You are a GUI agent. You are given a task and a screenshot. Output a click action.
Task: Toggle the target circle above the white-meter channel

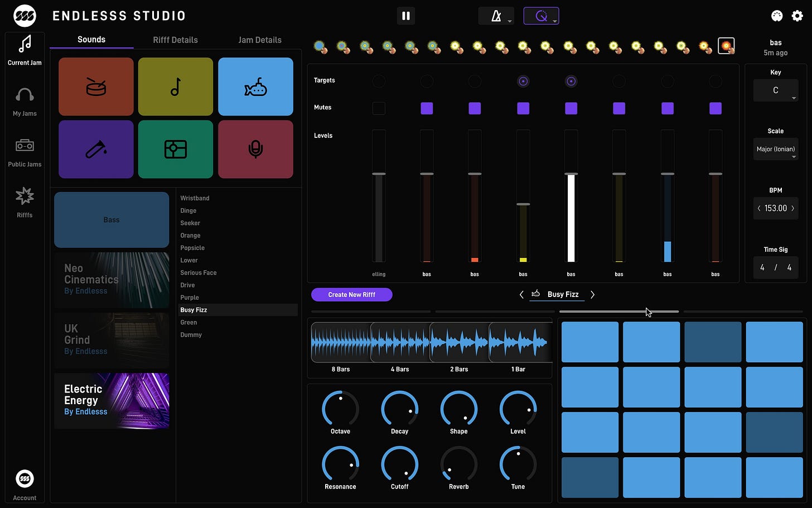pyautogui.click(x=571, y=82)
